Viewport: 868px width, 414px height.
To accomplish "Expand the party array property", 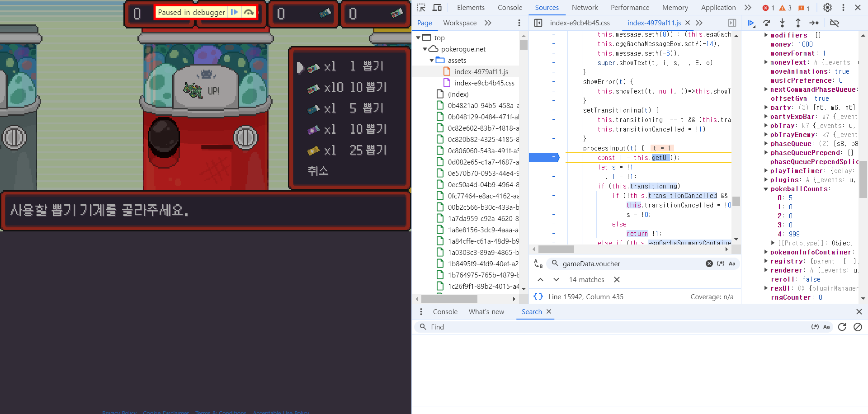I will coord(766,108).
